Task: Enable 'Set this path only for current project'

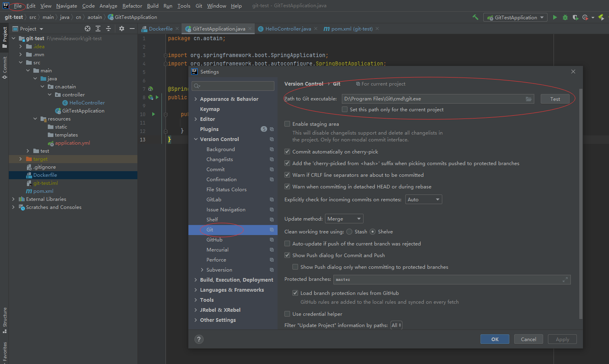Action: [x=345, y=109]
